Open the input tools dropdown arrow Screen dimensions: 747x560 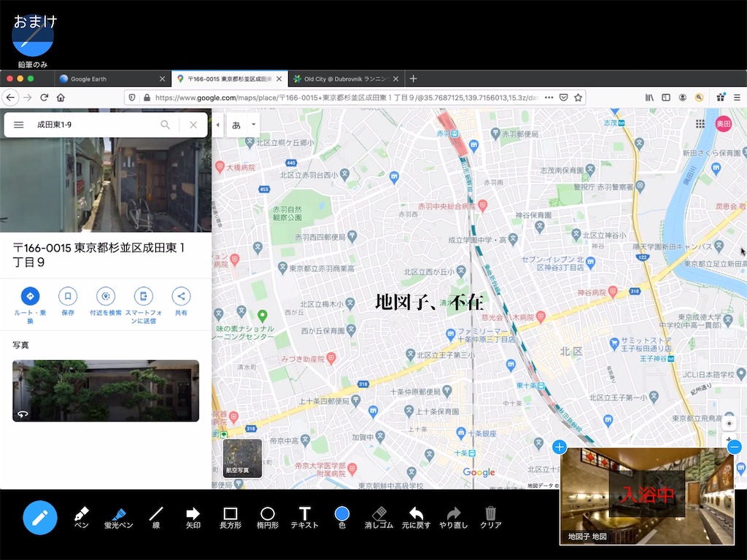point(253,125)
